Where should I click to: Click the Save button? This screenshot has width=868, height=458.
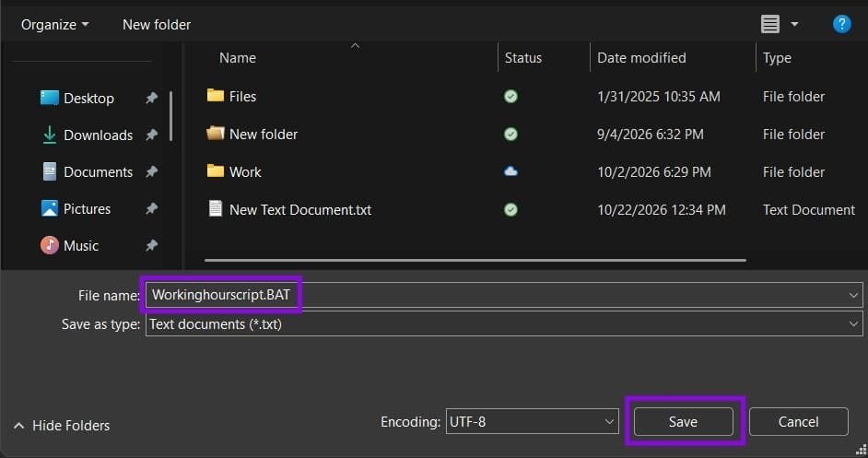[x=683, y=421]
